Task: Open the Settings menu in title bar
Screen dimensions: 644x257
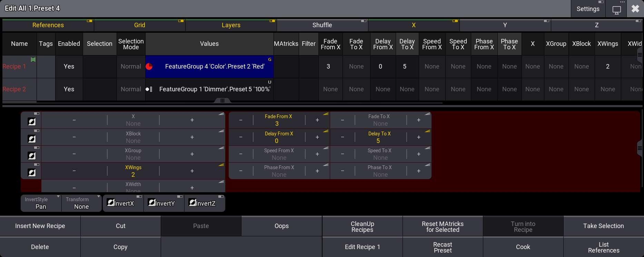Action: point(588,9)
